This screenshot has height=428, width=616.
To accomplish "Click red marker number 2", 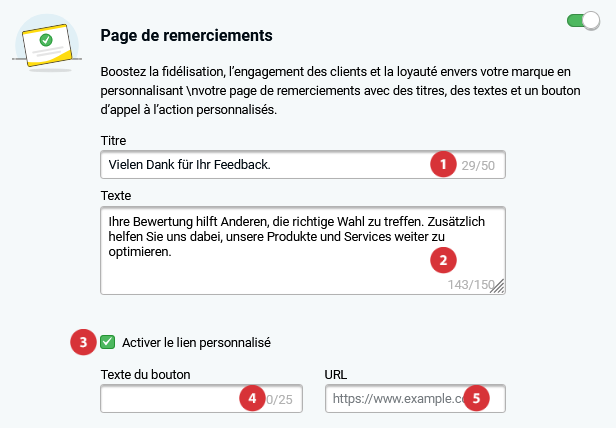I will (443, 260).
